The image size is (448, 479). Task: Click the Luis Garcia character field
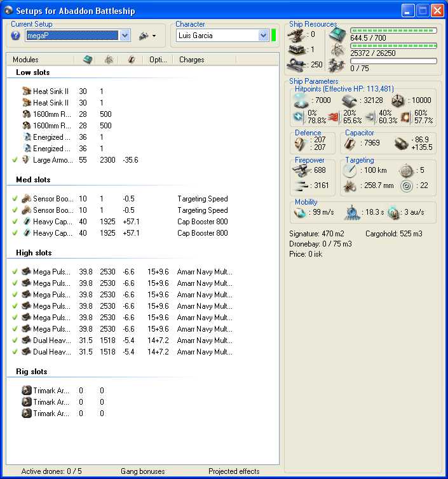[x=217, y=36]
